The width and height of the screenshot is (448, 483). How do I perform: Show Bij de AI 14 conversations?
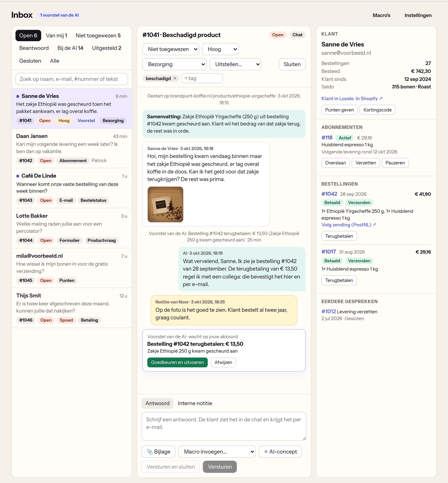(70, 48)
